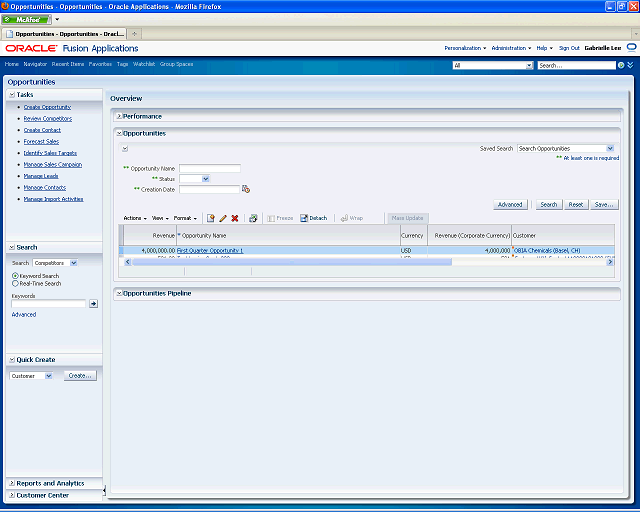This screenshot has height=512, width=640.
Task: Open the View menu in table toolbar
Action: click(x=160, y=218)
